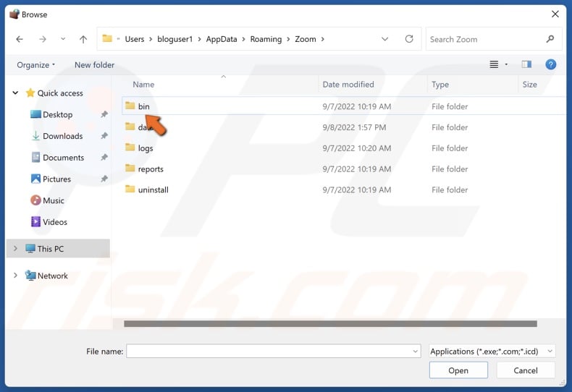Click the Back navigation arrow
This screenshot has width=572, height=392.
coord(20,39)
